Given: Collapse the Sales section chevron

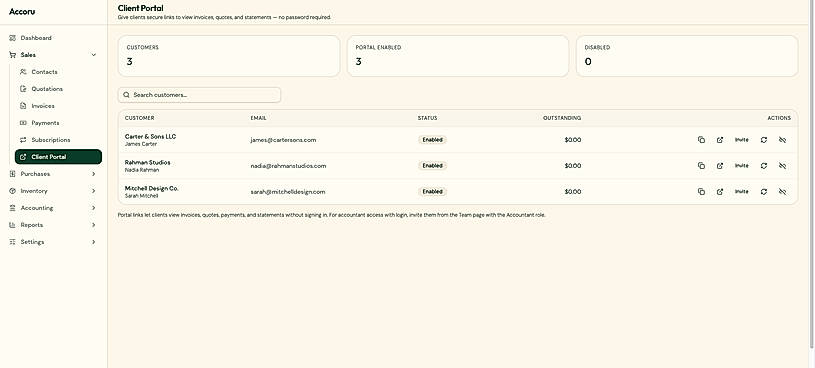Looking at the screenshot, I should 94,55.
